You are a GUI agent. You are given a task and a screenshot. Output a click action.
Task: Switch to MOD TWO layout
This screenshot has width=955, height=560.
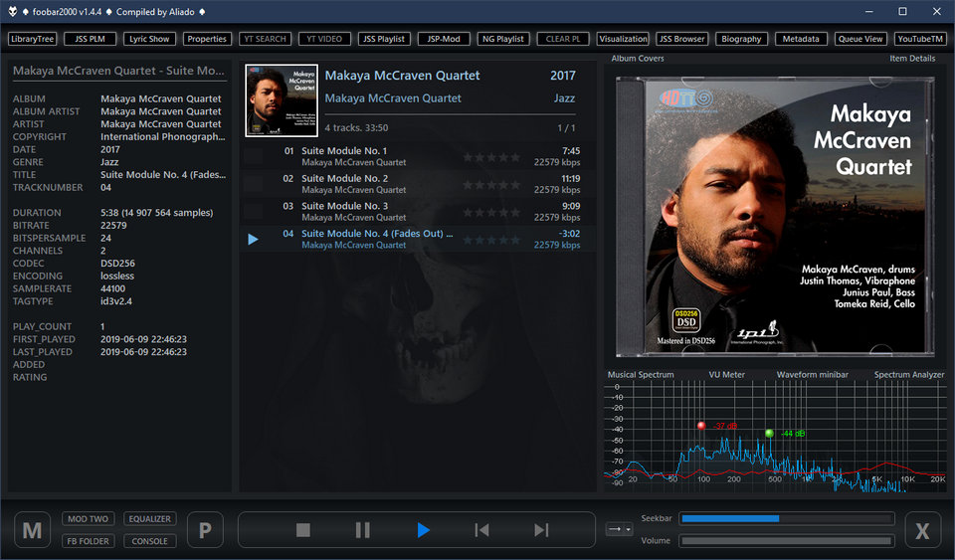click(88, 519)
